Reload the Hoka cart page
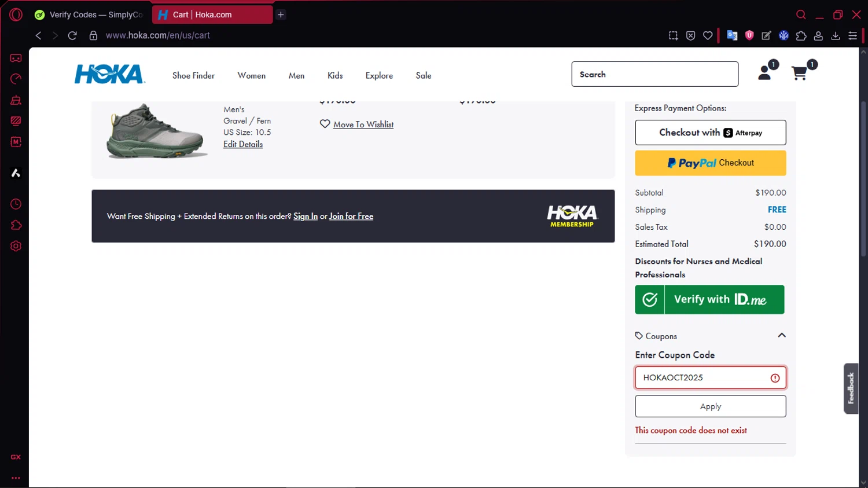868x488 pixels. (72, 35)
